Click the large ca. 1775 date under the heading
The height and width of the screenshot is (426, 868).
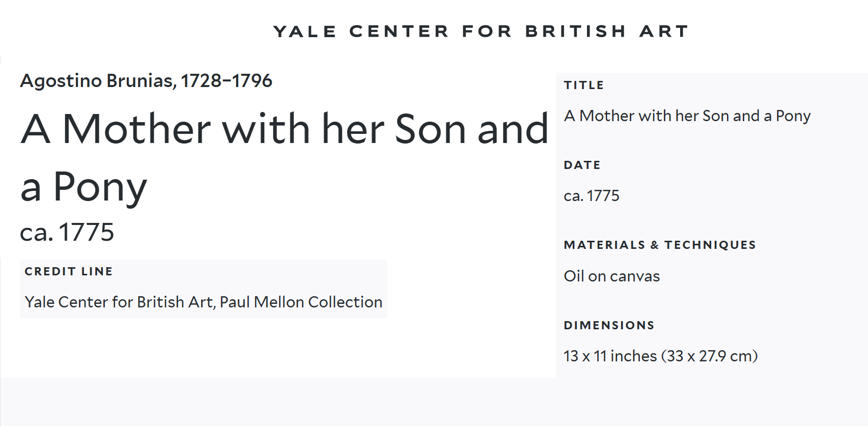coord(67,232)
